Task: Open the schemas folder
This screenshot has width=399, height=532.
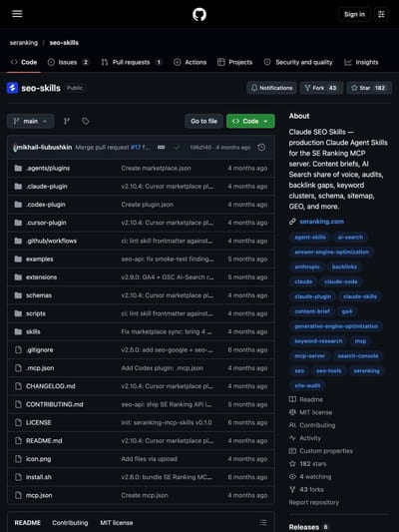Action: (39, 295)
